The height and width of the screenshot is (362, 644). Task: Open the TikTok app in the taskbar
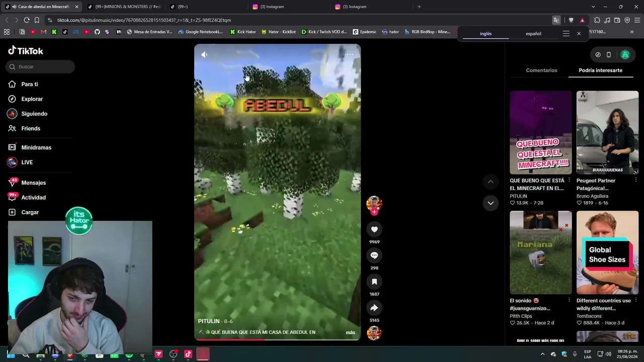(188, 354)
